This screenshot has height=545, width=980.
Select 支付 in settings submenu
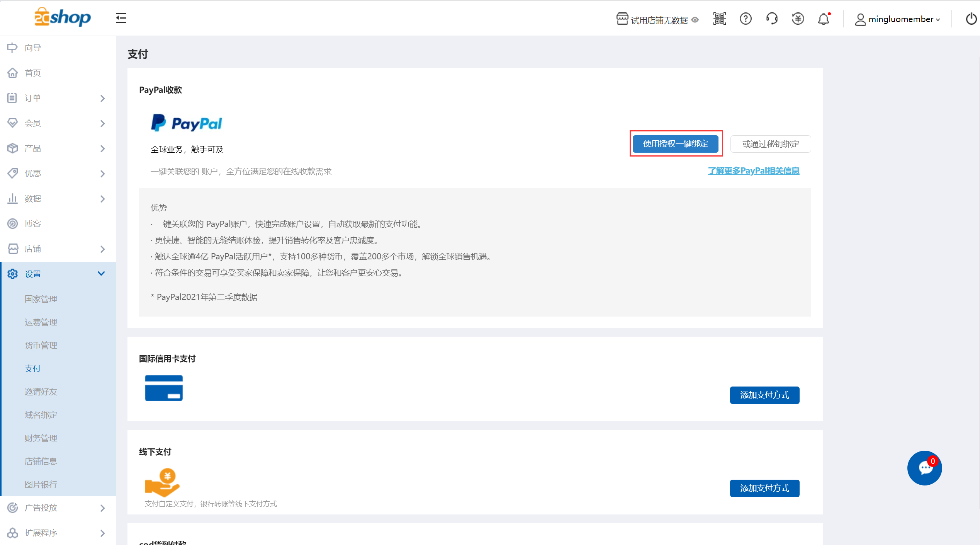pyautogui.click(x=33, y=368)
